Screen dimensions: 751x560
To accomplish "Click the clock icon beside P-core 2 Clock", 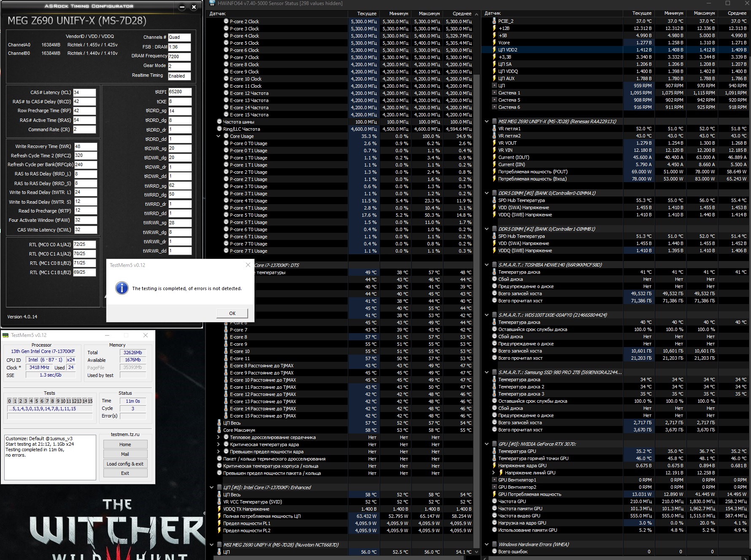I will click(226, 22).
